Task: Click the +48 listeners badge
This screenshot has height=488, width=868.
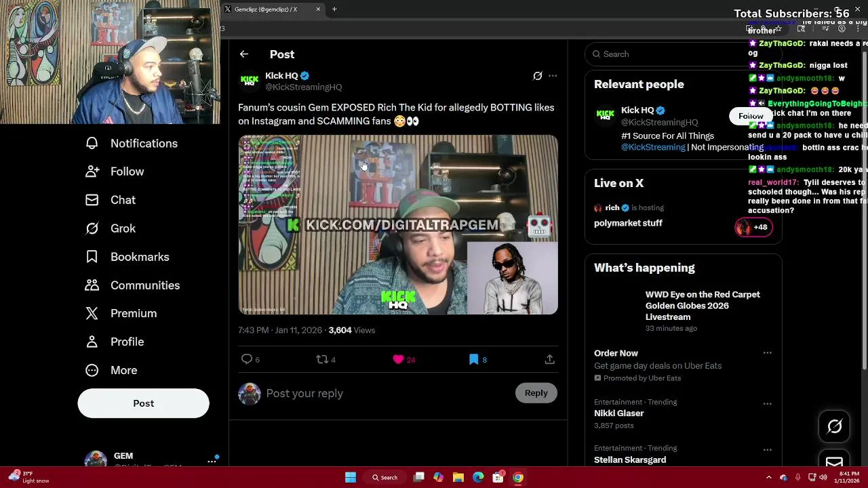Action: [752, 227]
